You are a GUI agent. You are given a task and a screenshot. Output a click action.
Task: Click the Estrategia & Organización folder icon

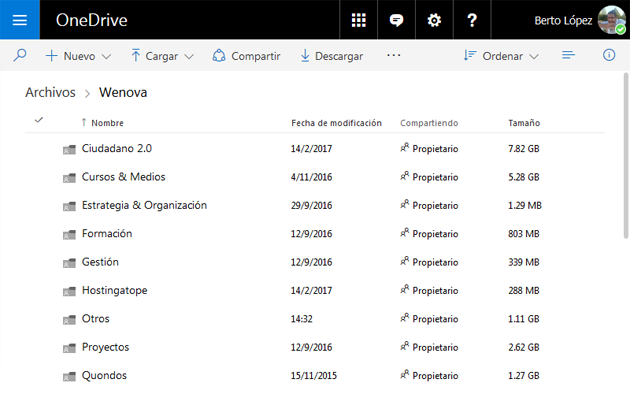69,206
